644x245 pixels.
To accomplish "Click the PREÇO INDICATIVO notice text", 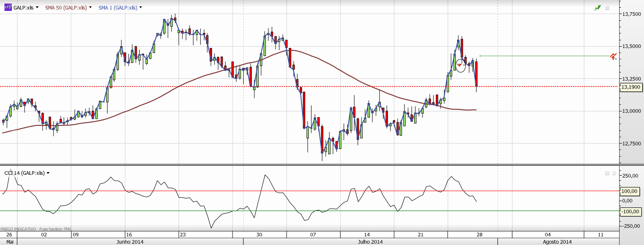I will [x=18, y=229].
